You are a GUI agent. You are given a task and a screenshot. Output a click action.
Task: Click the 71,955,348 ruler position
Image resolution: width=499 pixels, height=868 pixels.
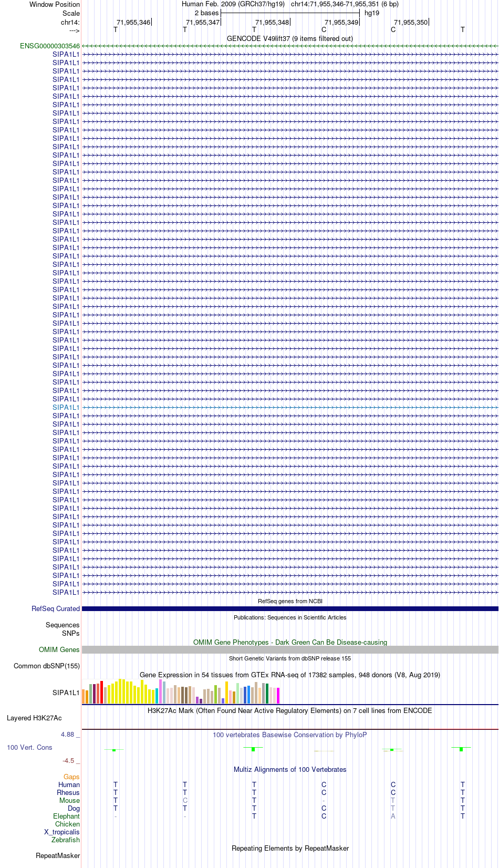point(272,23)
